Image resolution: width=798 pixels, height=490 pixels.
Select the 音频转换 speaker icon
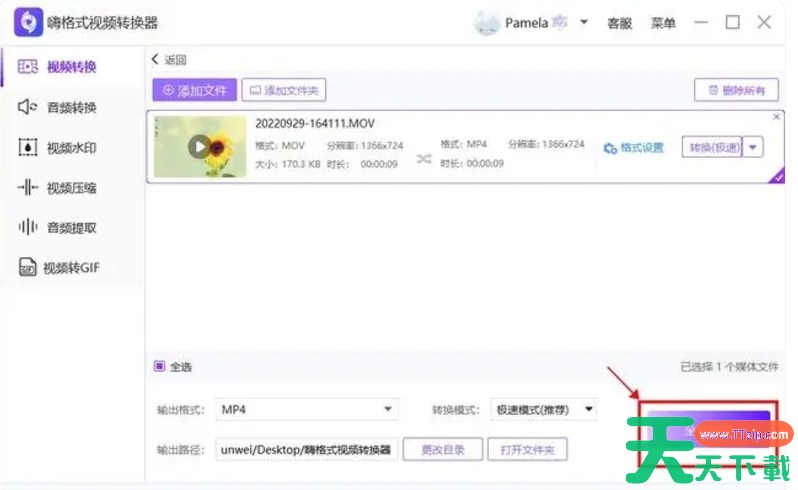click(28, 107)
